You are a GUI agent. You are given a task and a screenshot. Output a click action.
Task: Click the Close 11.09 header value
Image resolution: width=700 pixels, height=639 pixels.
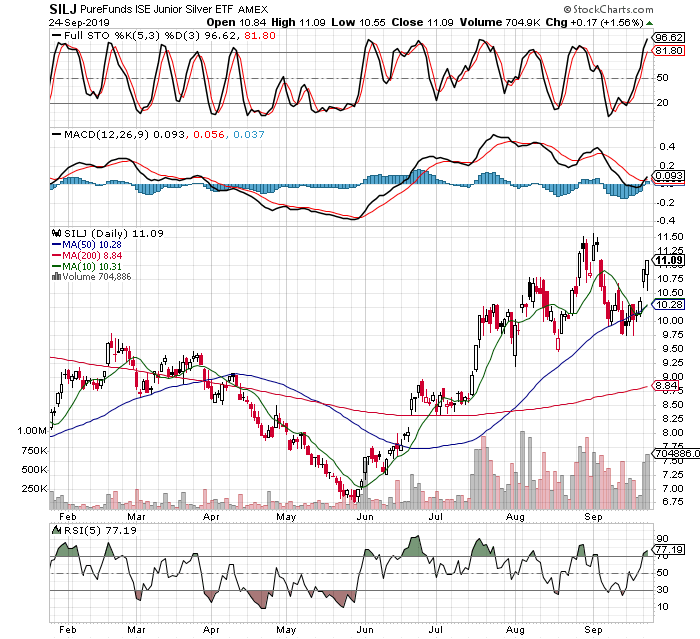tap(422, 22)
